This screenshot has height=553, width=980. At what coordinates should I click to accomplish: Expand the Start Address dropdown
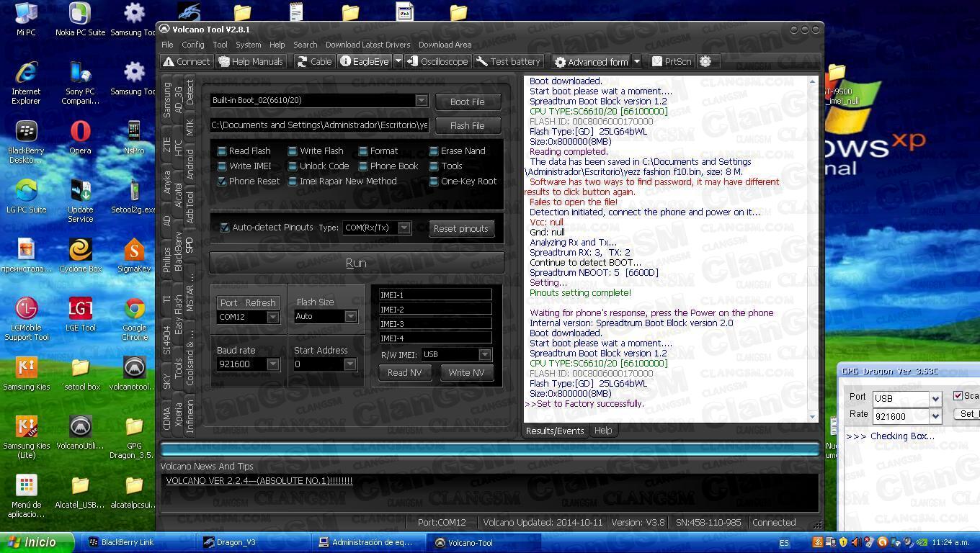pos(350,364)
